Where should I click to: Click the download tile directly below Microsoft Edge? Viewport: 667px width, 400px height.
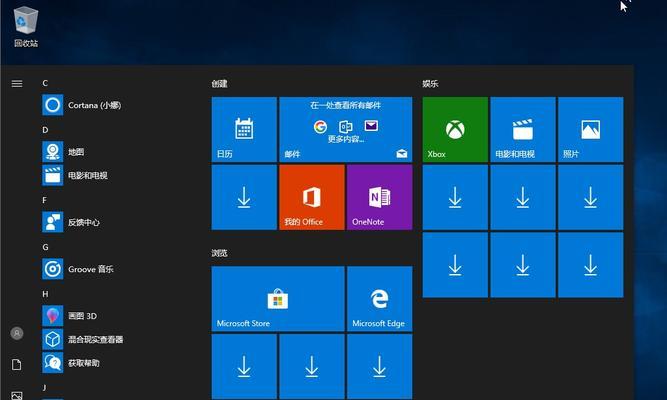coord(379,366)
